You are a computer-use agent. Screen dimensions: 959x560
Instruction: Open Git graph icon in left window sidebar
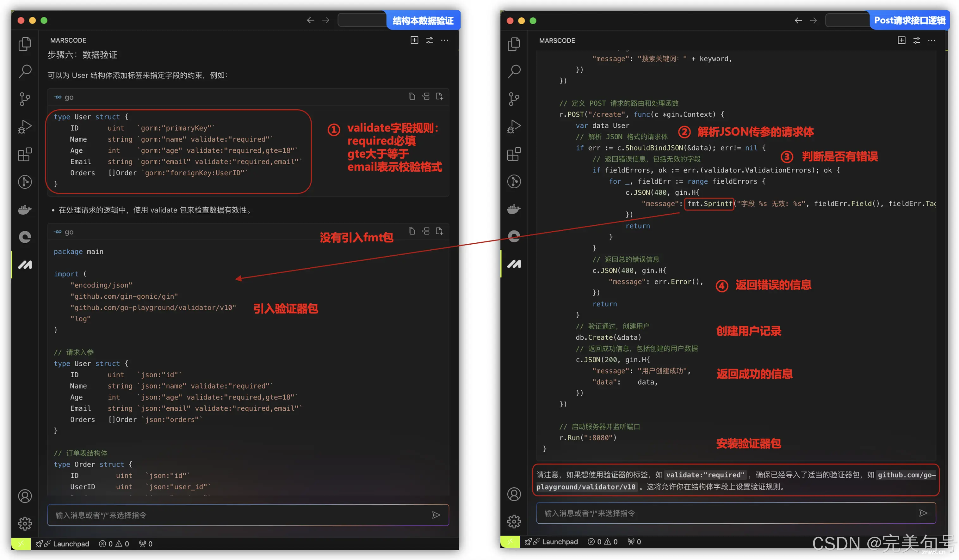click(x=25, y=182)
